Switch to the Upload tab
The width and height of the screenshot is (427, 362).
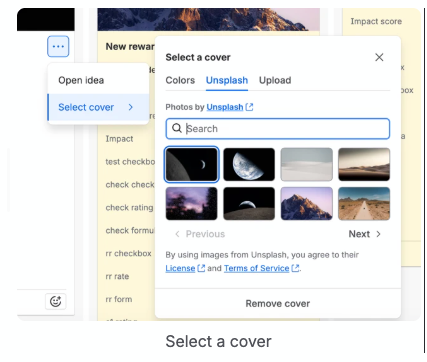coord(275,80)
